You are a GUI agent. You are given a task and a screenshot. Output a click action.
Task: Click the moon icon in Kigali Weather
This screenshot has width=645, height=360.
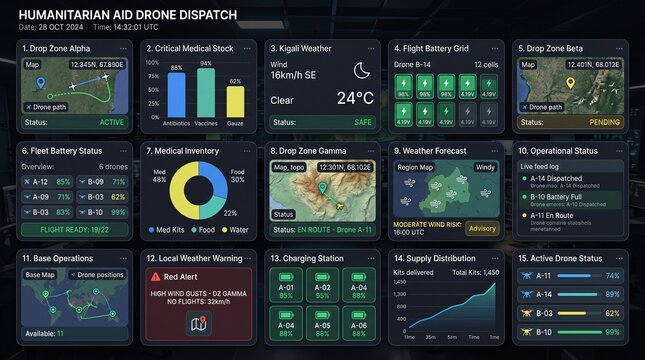(362, 70)
